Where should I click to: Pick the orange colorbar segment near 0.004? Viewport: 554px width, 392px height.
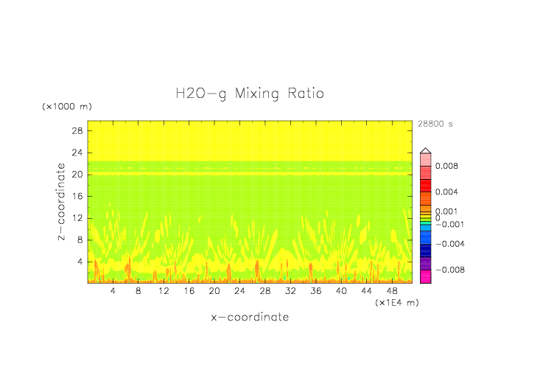click(425, 199)
